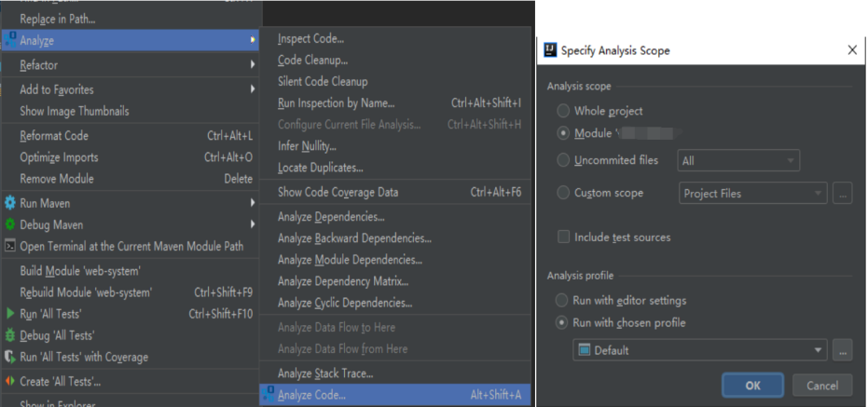Click the Run Maven gear icon

10,203
